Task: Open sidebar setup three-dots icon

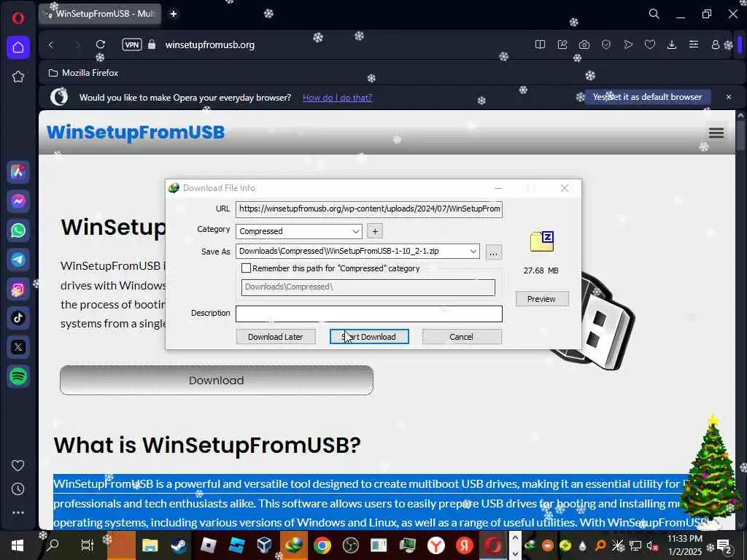Action: [18, 513]
